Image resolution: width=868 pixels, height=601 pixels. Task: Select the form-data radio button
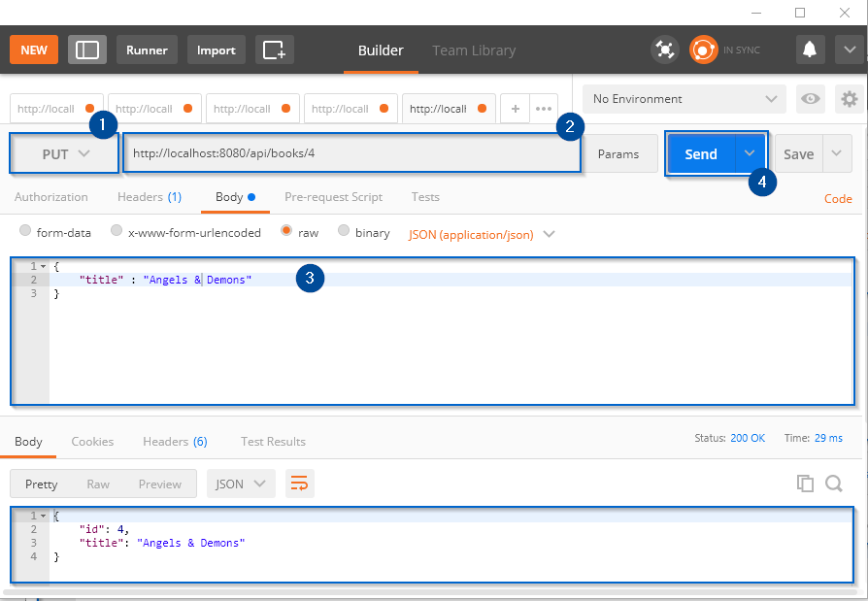pyautogui.click(x=24, y=232)
